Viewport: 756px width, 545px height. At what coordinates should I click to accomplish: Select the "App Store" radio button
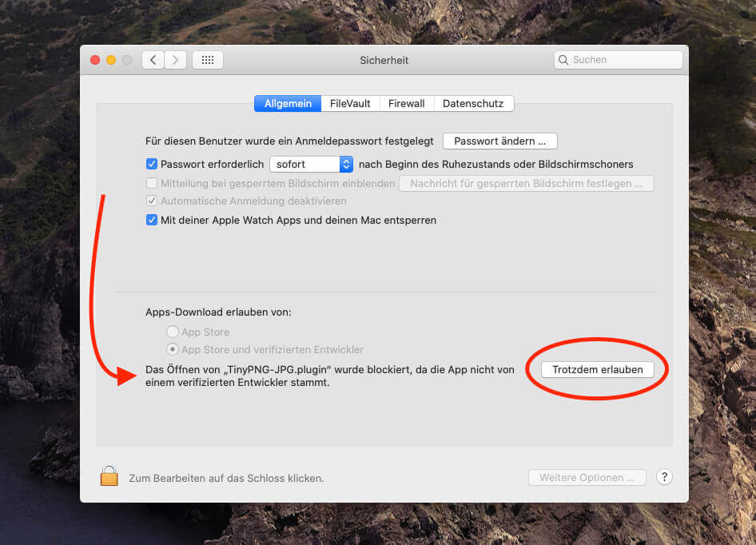[172, 331]
